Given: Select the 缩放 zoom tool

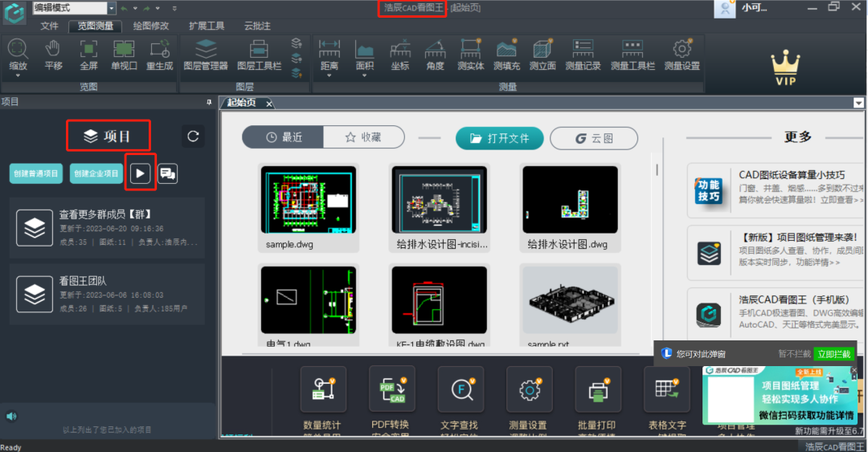Looking at the screenshot, I should click(18, 55).
